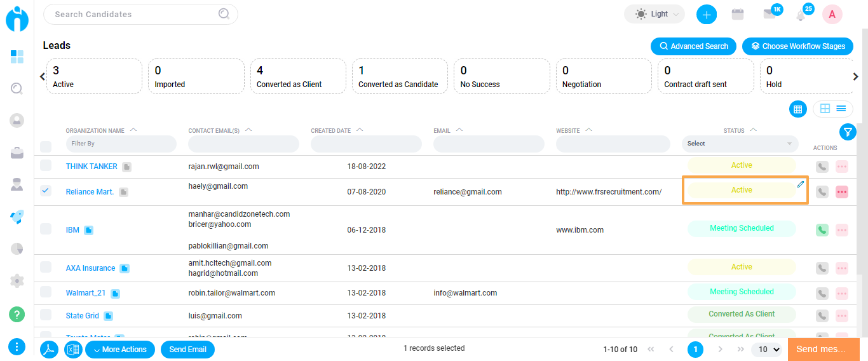Click the search magnifier in Search Candidates

pos(224,13)
